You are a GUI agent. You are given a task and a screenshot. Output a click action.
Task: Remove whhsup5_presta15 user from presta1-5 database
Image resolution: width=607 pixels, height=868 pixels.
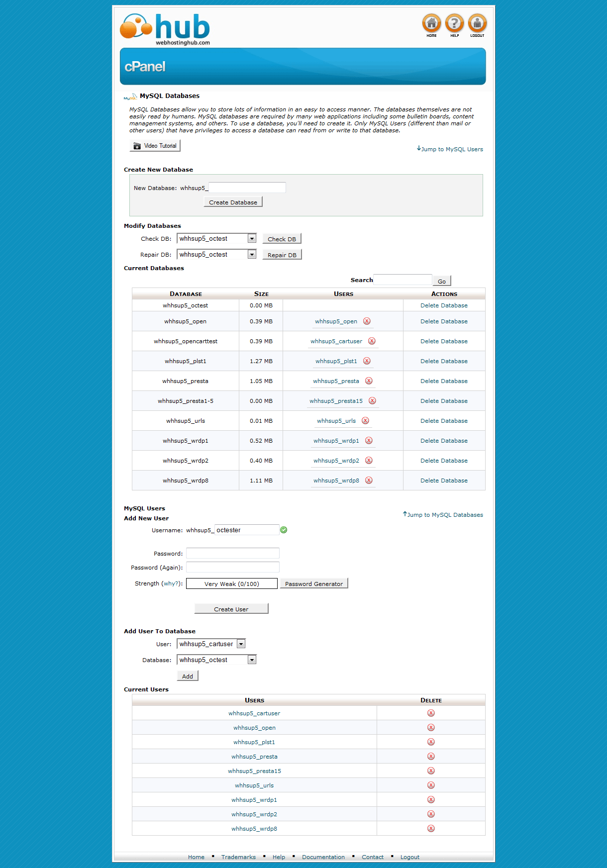(x=372, y=401)
